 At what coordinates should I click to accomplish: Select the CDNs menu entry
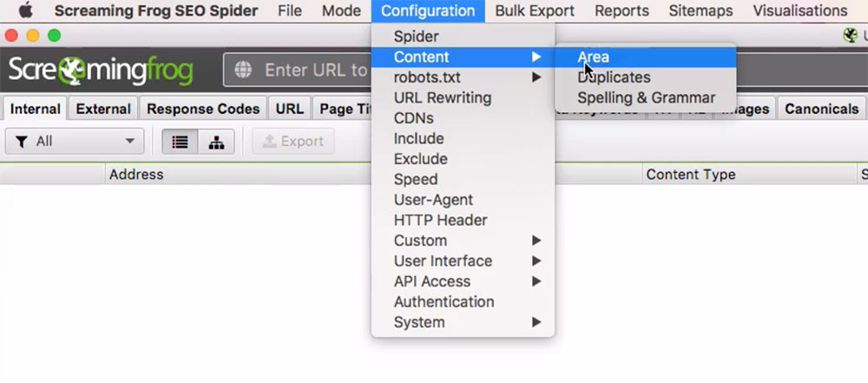(463, 119)
